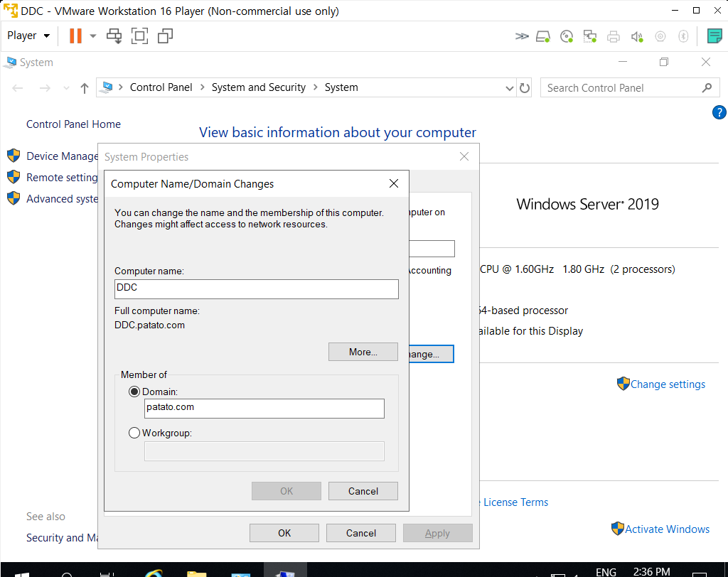
Task: Click the Activate Windows link
Action: (x=667, y=529)
